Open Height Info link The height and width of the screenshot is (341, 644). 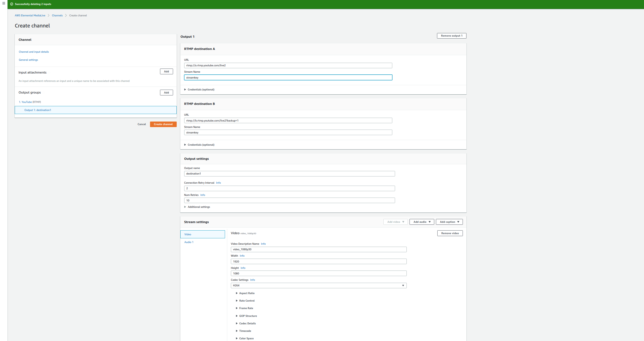(x=243, y=268)
